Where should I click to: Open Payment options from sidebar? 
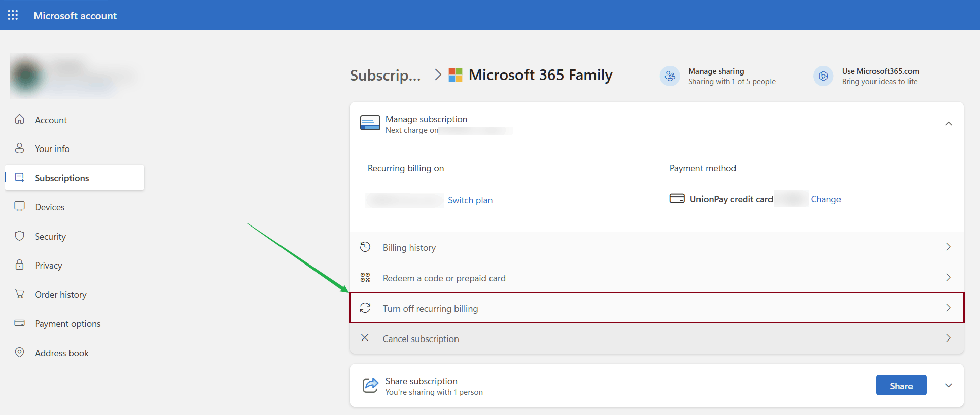pyautogui.click(x=74, y=323)
